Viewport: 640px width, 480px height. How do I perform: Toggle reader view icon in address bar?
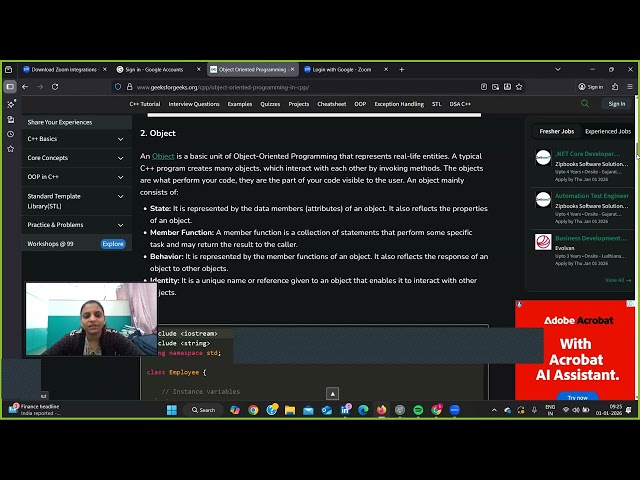tap(484, 87)
